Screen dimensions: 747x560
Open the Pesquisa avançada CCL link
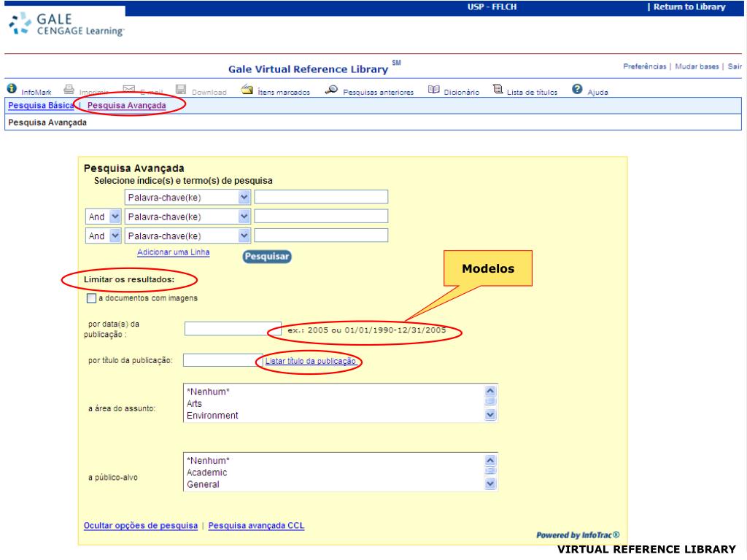tap(256, 526)
